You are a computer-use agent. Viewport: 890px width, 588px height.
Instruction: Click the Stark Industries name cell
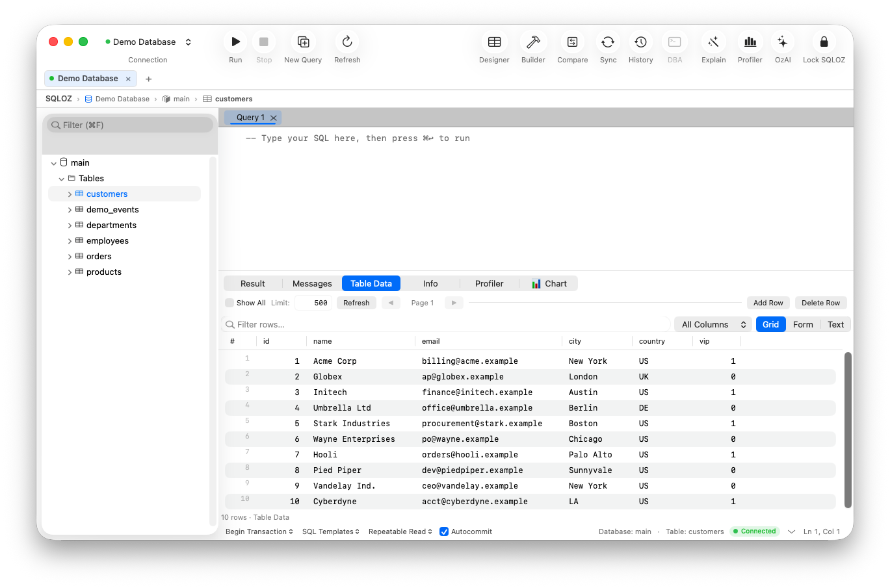pos(352,424)
